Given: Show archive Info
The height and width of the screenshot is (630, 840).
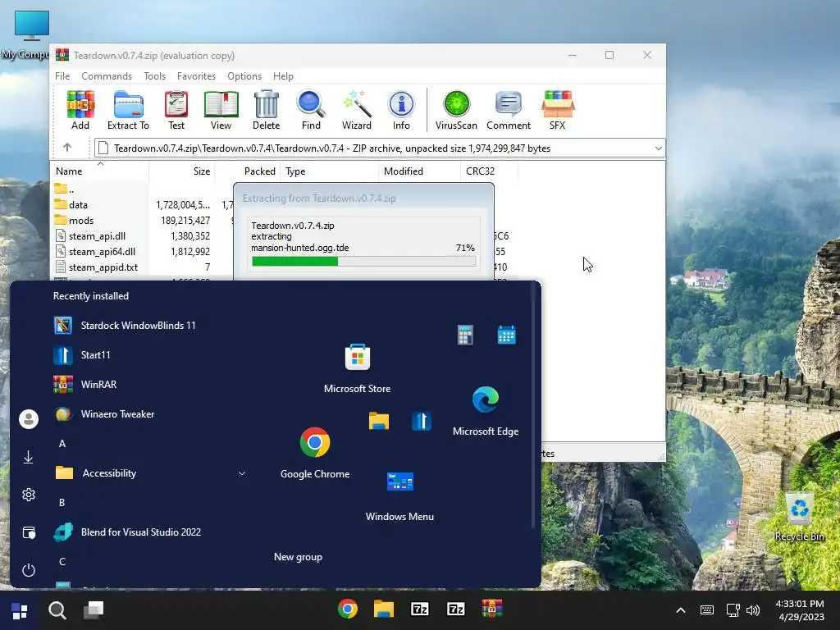Looking at the screenshot, I should pyautogui.click(x=401, y=111).
